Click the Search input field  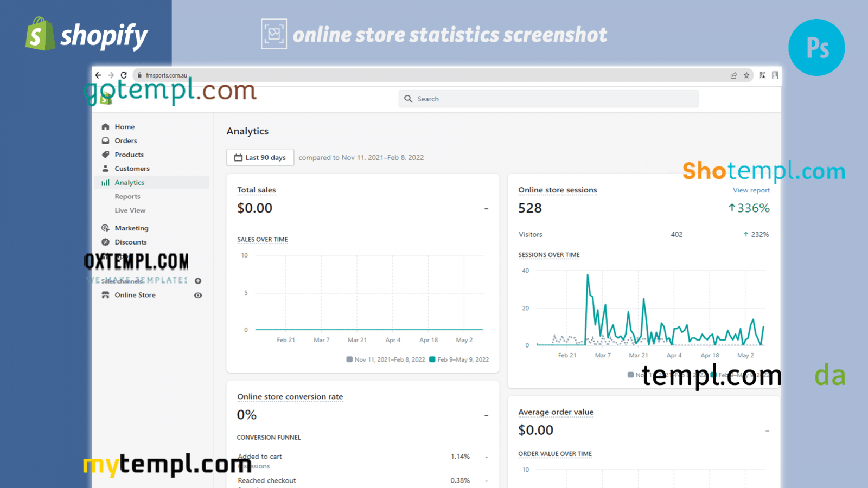(x=548, y=99)
